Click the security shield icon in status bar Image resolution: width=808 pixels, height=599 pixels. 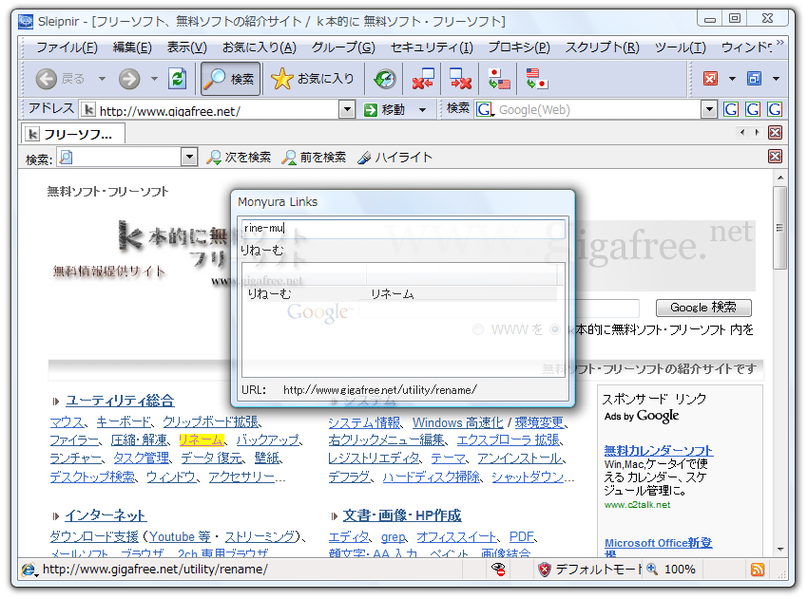click(544, 569)
